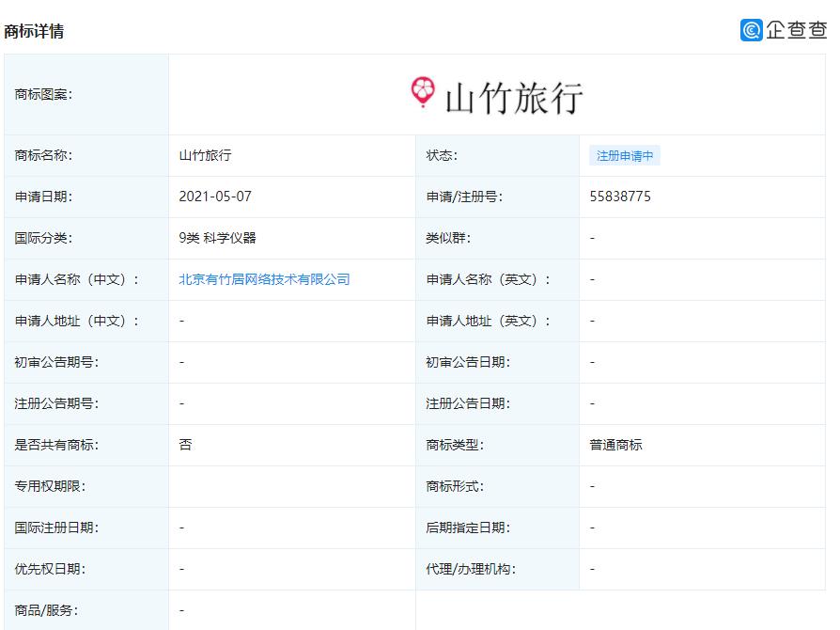This screenshot has height=630, width=840.
Task: Click the 企查查 logo icon
Action: (x=751, y=30)
